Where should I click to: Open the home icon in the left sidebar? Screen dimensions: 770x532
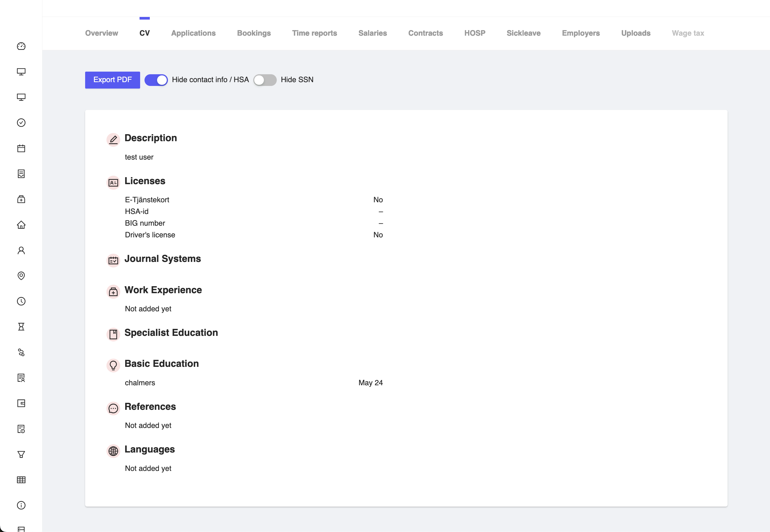[21, 225]
